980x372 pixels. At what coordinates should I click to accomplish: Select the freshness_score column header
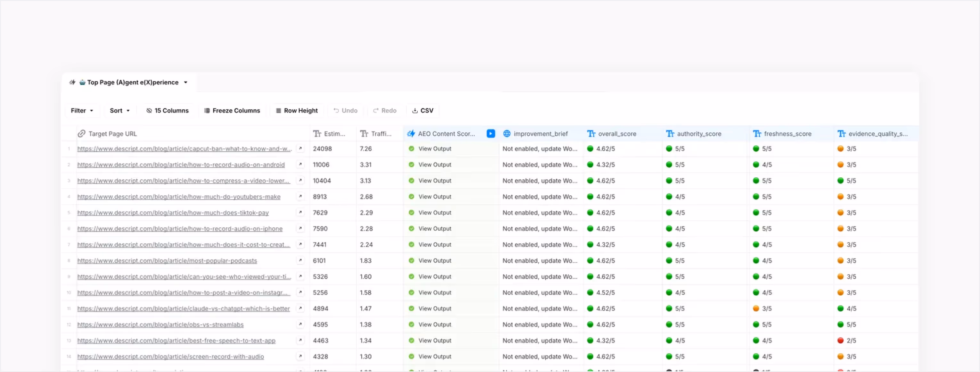click(x=787, y=134)
